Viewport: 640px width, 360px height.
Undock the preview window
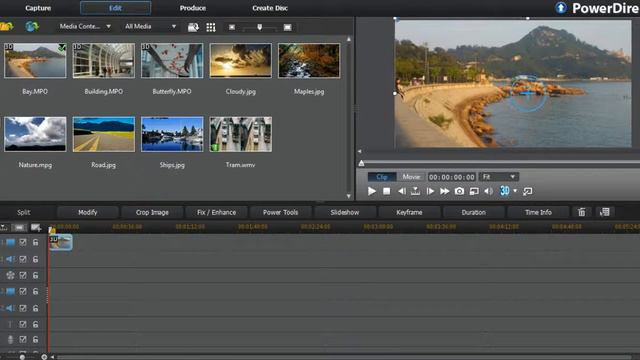[527, 191]
